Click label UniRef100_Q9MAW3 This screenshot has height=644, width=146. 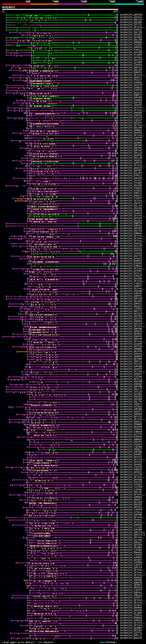(131, 42)
